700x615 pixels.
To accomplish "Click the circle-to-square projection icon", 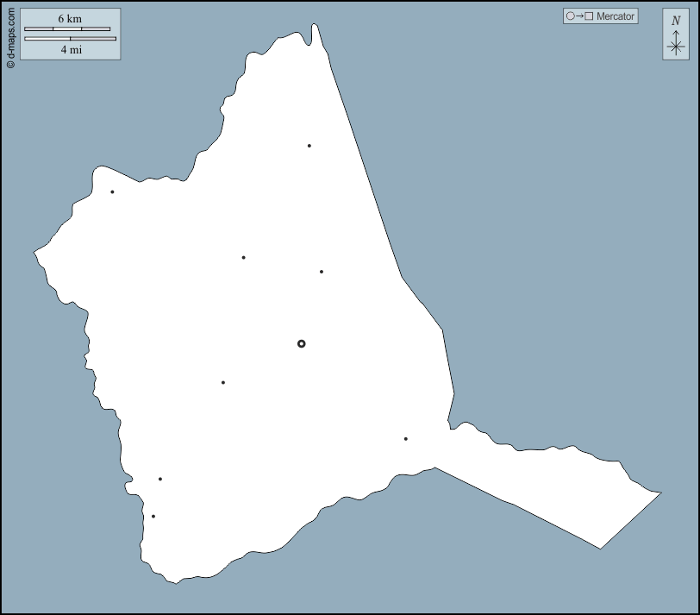I will (x=578, y=16).
